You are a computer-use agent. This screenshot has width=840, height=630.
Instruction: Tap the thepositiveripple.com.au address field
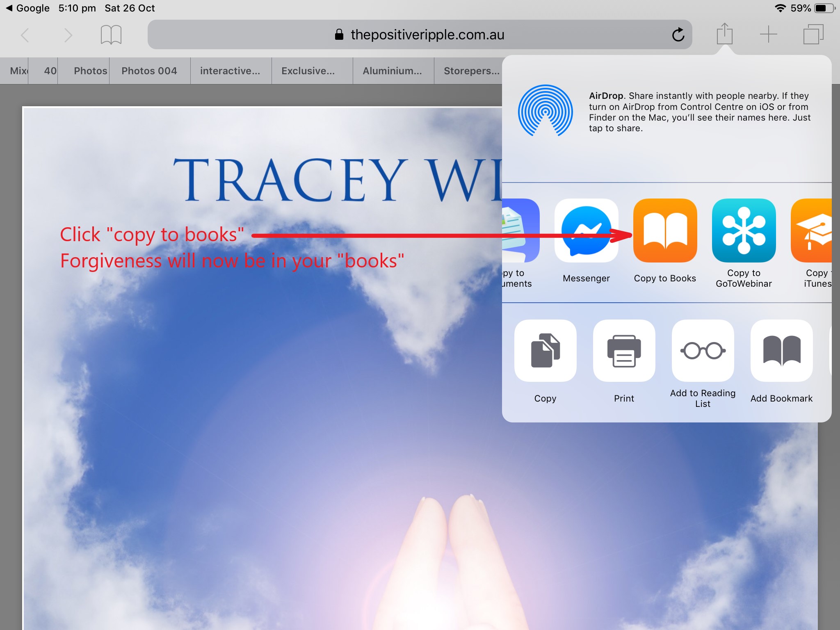pyautogui.click(x=419, y=35)
